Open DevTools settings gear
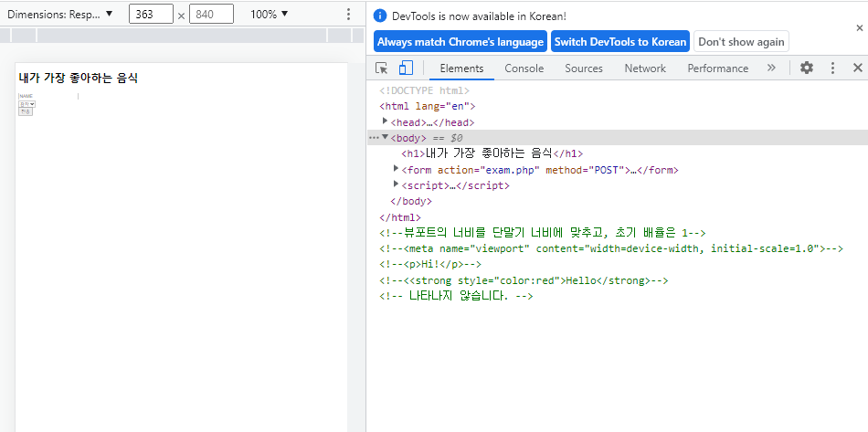868x432 pixels. point(807,68)
